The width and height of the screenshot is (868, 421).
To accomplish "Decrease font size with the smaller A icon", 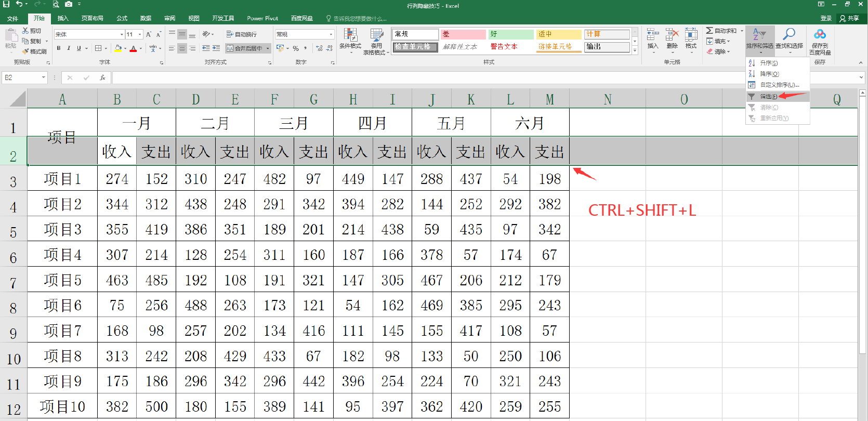I will click(x=159, y=34).
